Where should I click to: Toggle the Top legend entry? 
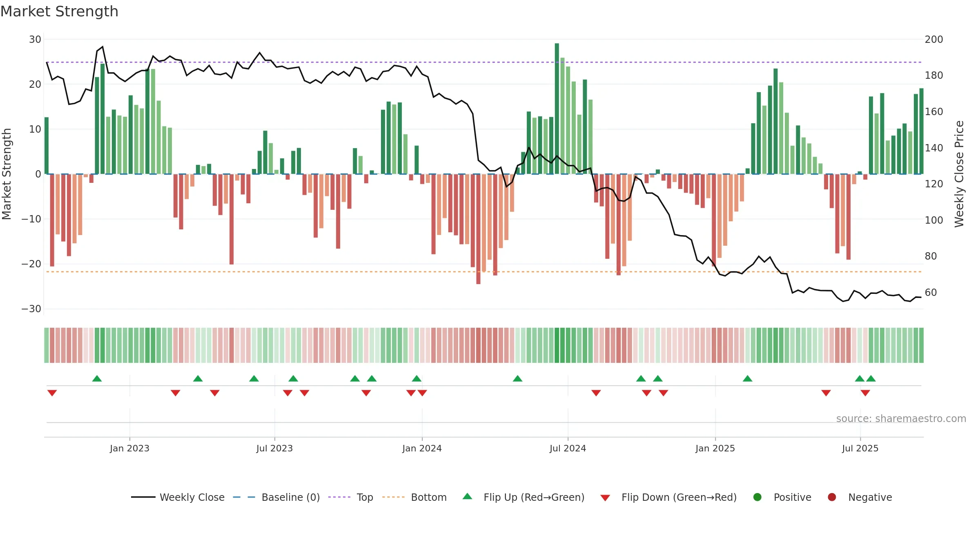tap(350, 497)
